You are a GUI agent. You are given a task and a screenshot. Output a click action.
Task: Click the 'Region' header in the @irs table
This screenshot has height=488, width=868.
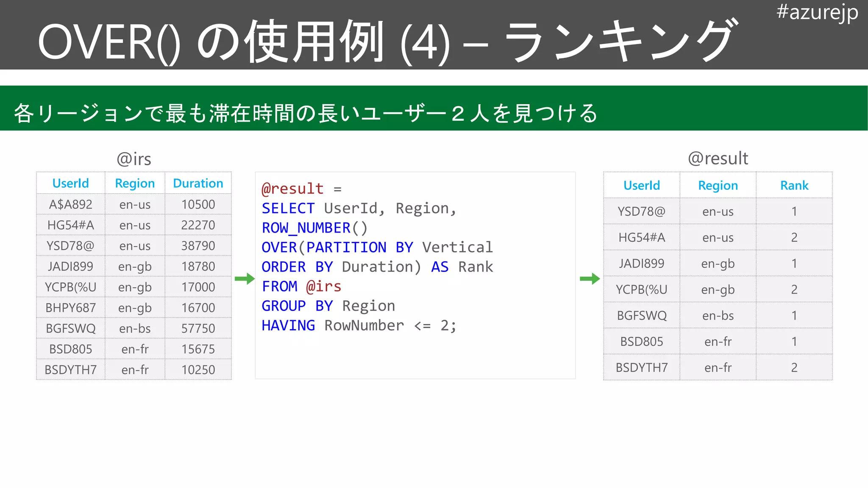135,183
